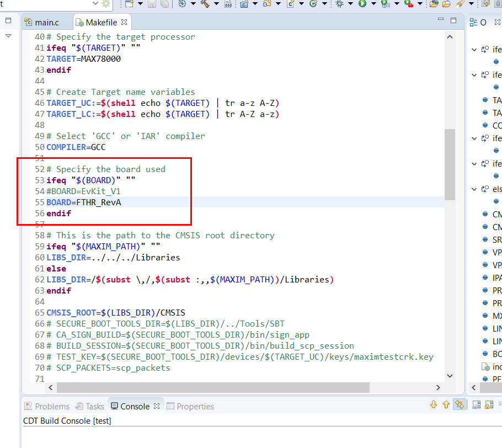Viewport: 502px width, 448px height.
Task: Open the New C Project dropdown arrow
Action: pos(255,4)
